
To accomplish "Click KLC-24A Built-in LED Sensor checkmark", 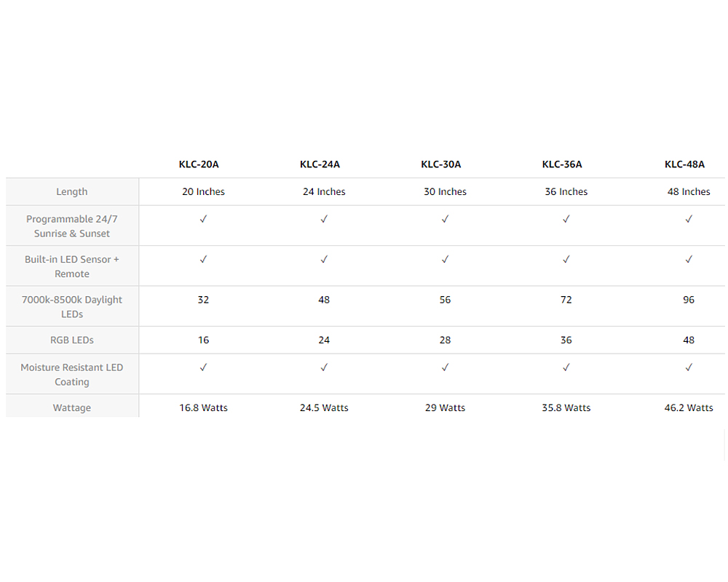I will (x=324, y=259).
